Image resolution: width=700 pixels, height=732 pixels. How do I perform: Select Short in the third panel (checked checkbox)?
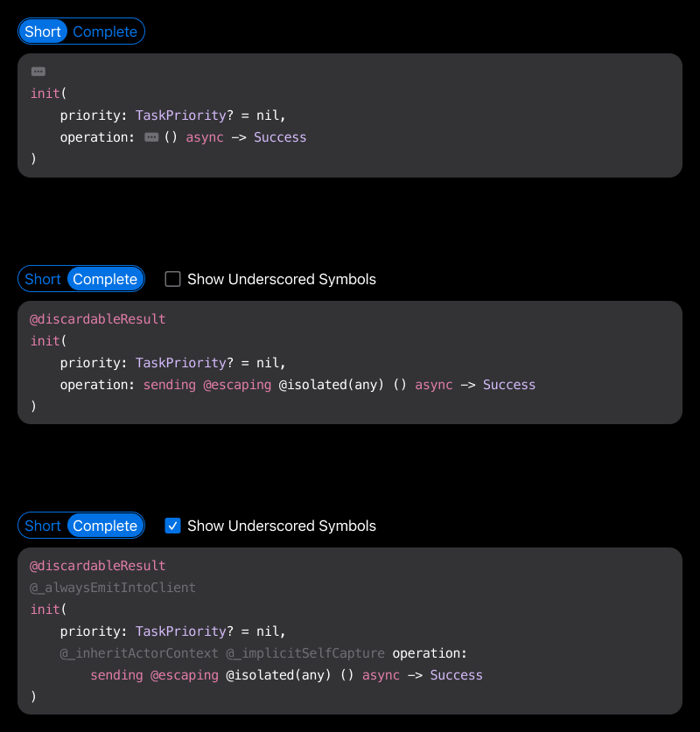coord(43,526)
